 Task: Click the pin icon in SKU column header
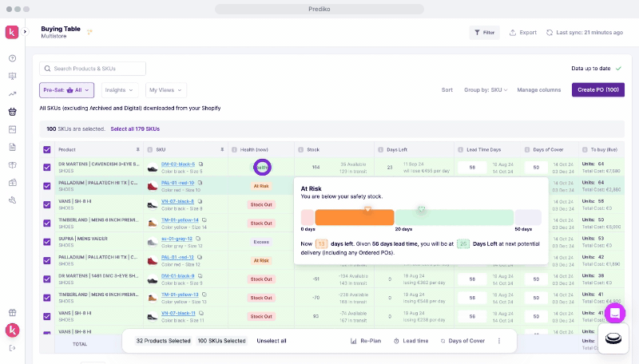pyautogui.click(x=222, y=150)
